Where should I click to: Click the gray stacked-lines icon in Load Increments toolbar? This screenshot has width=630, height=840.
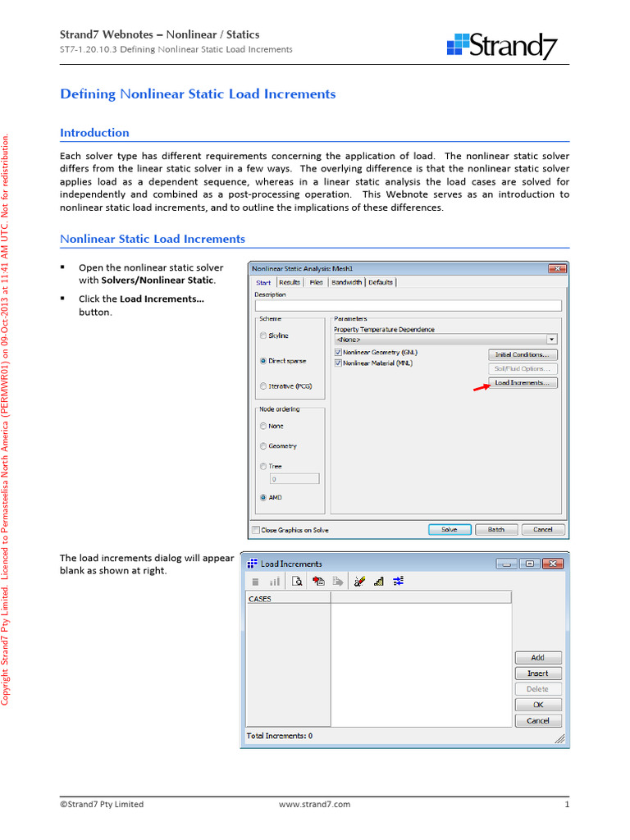(256, 582)
